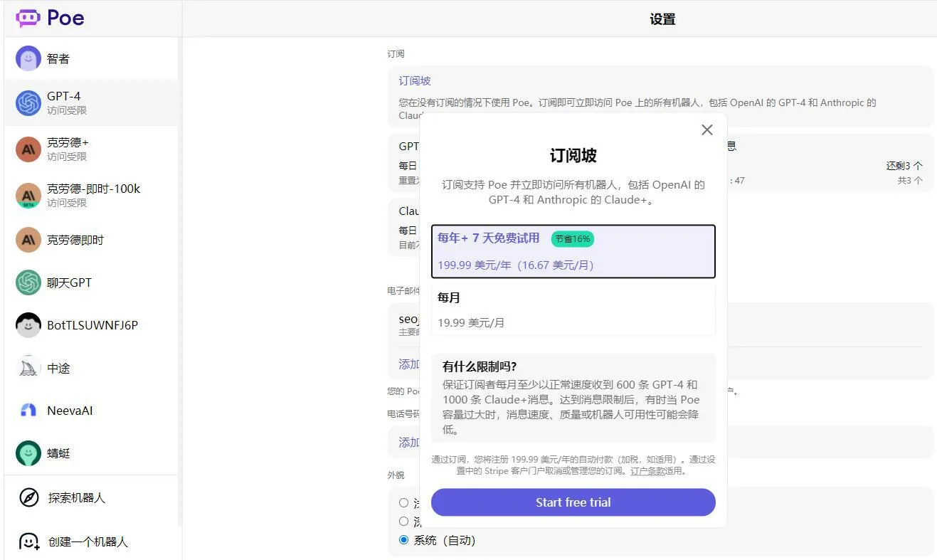Viewport: 937px width, 560px height.
Task: Click the 中途 sailboat icon
Action: coord(28,368)
